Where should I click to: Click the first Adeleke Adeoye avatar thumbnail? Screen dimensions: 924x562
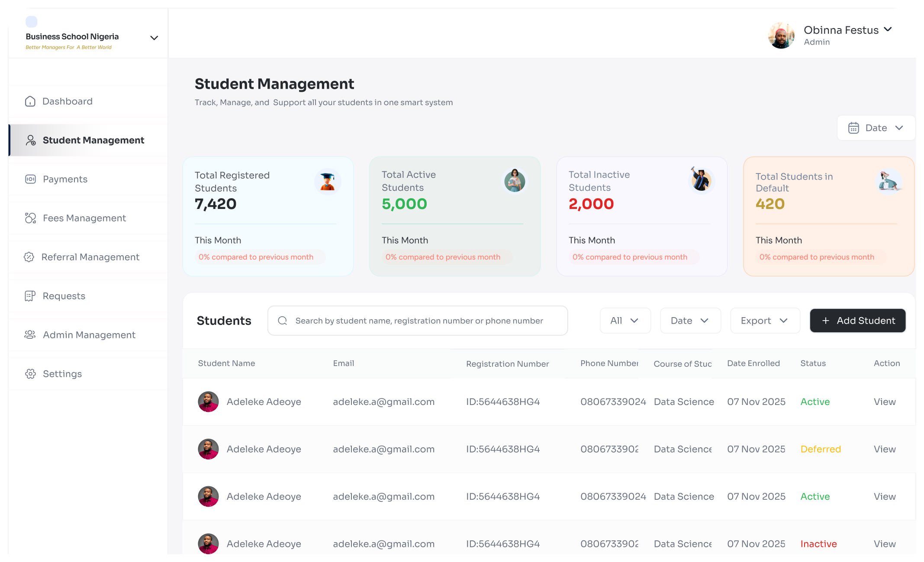click(208, 402)
